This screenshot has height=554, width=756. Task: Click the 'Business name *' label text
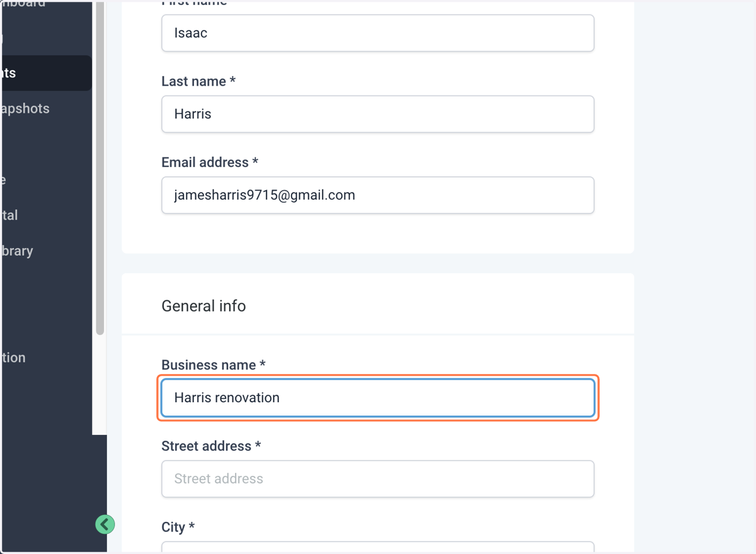[x=214, y=365]
